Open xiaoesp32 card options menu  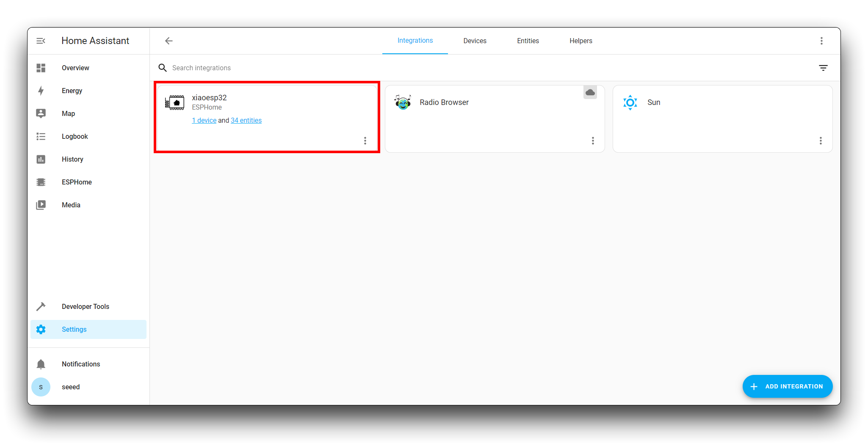[365, 140]
